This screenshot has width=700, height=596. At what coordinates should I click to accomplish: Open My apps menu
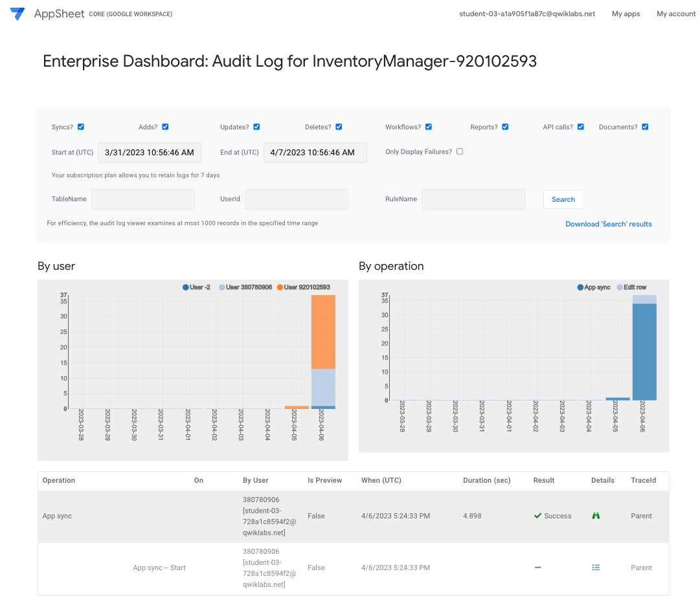tap(626, 14)
